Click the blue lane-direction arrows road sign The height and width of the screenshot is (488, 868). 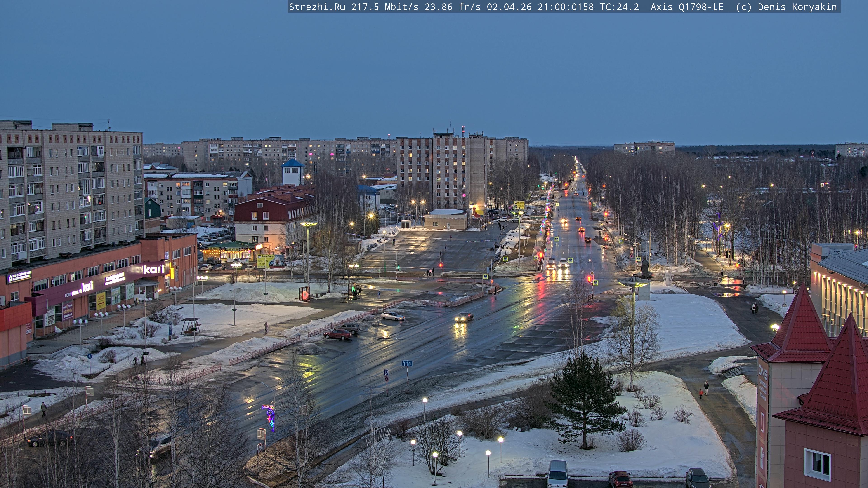[x=407, y=363]
